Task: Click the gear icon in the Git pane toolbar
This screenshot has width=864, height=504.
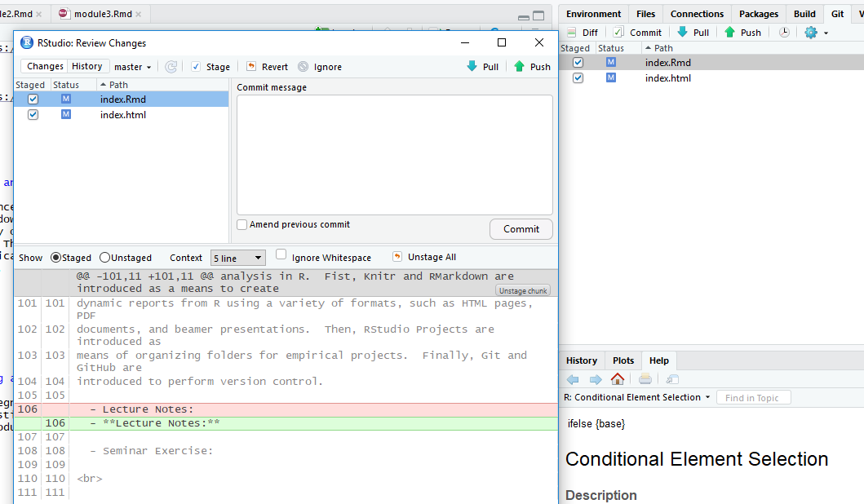Action: [x=811, y=33]
